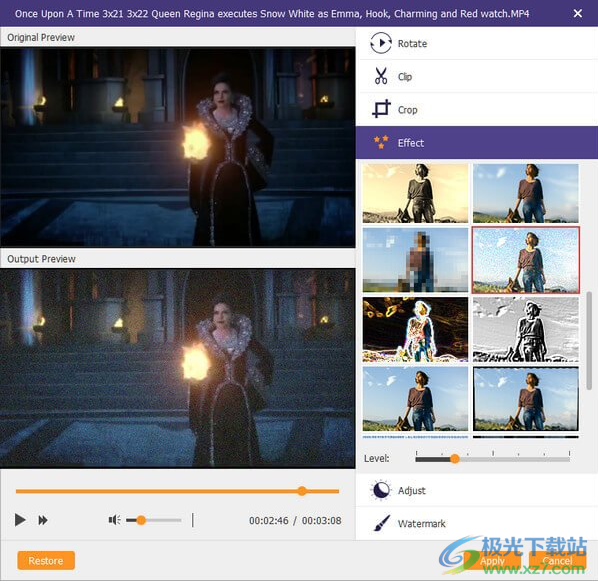Skip ahead with the fast-forward icon
The image size is (598, 585).
pyautogui.click(x=43, y=520)
